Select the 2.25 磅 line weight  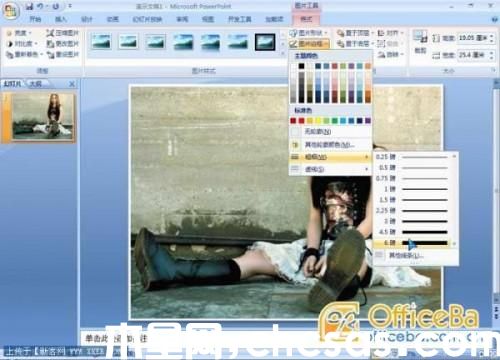point(413,210)
